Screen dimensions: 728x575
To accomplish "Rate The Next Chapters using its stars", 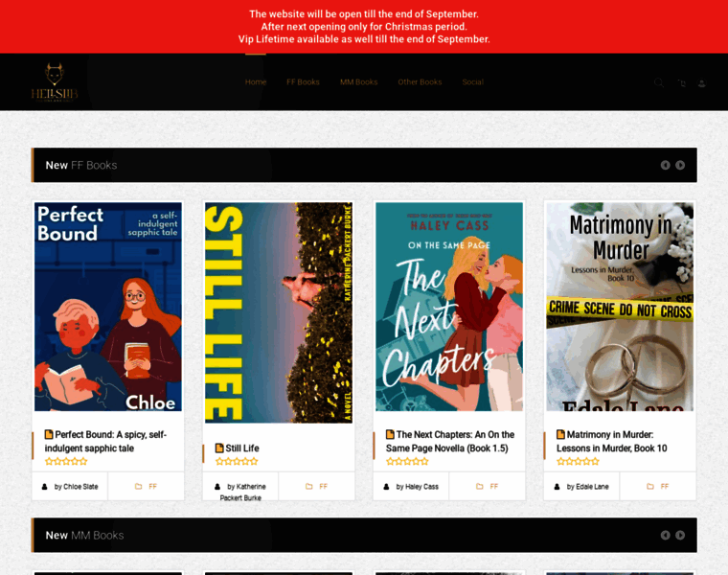I will [407, 461].
